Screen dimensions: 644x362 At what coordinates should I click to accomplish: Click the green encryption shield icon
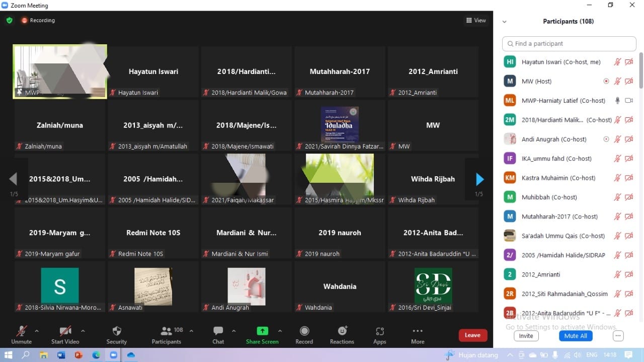click(x=9, y=21)
